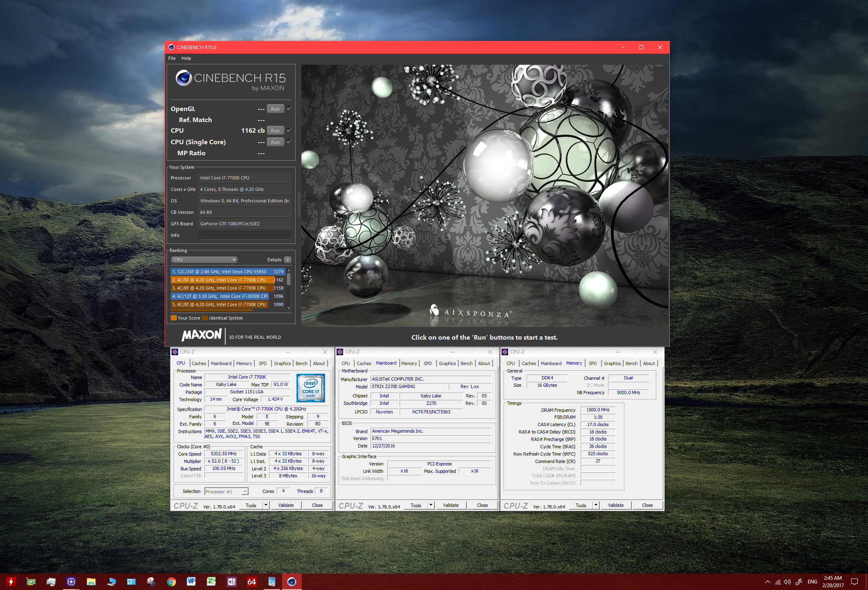
Task: Open the blue ID card taskbar icon
Action: tap(131, 581)
